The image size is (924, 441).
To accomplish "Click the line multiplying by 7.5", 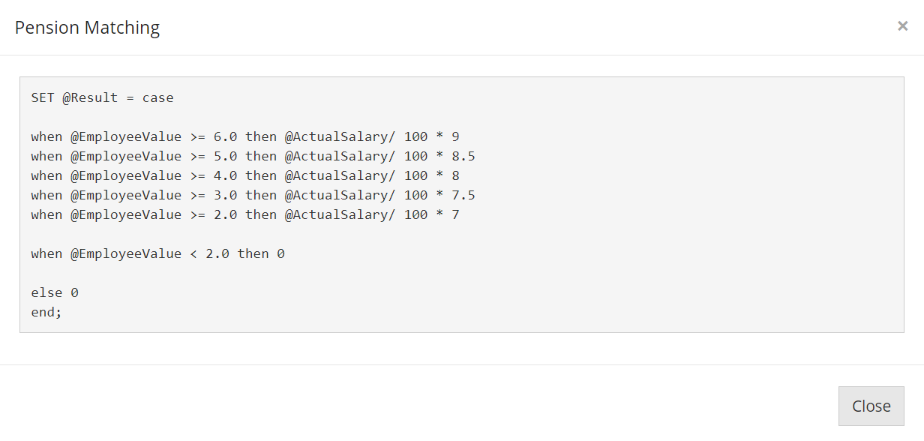I will point(253,195).
